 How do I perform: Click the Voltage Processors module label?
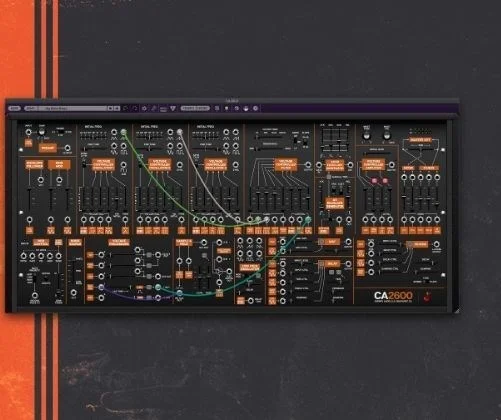(118, 243)
